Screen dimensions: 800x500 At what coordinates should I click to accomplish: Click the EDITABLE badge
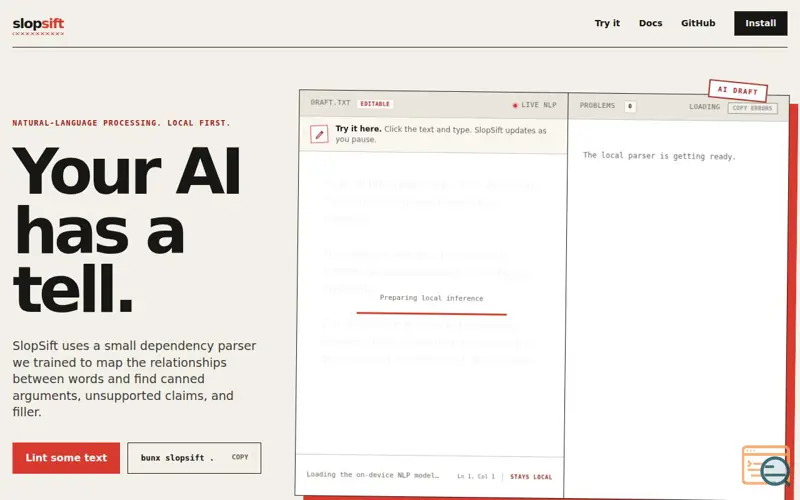pyautogui.click(x=375, y=104)
